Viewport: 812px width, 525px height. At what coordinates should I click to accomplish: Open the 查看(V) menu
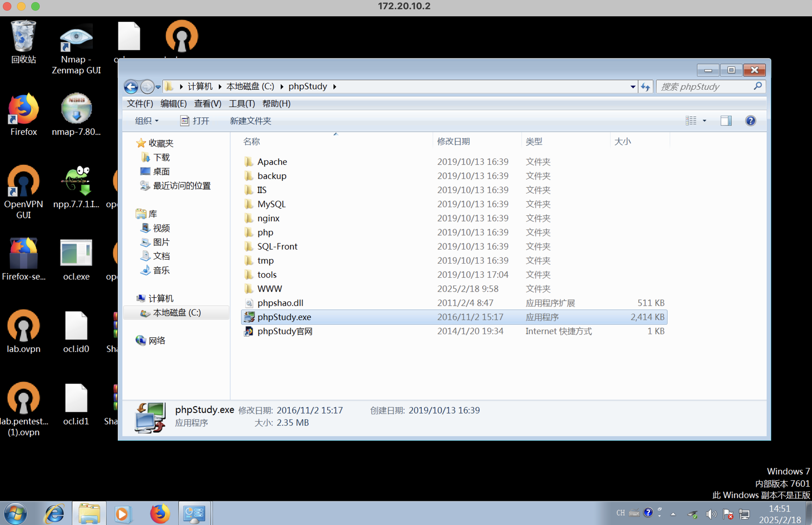coord(207,104)
